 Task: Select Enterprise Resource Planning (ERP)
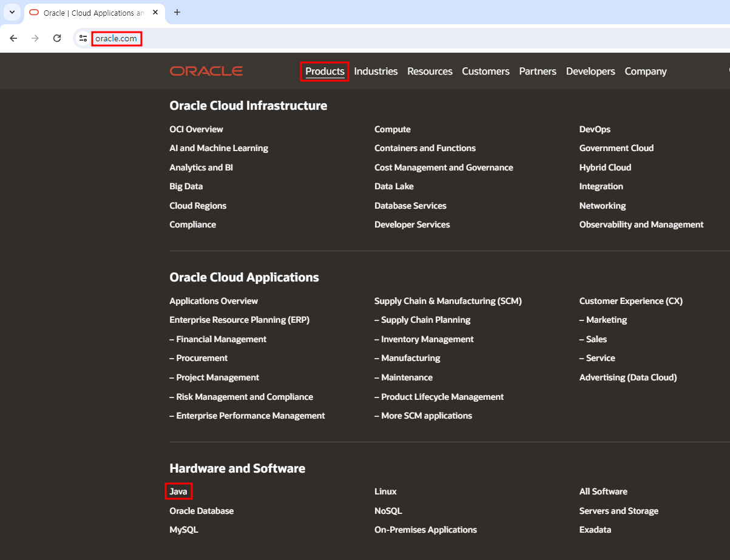240,320
